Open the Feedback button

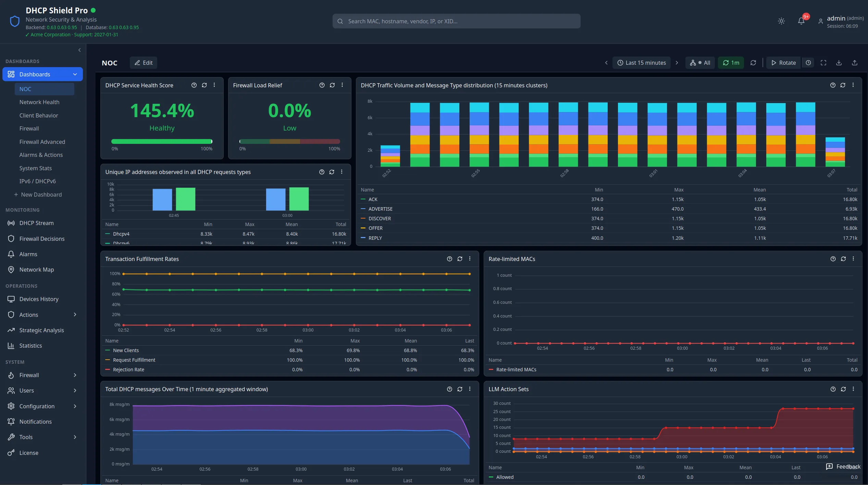point(843,467)
